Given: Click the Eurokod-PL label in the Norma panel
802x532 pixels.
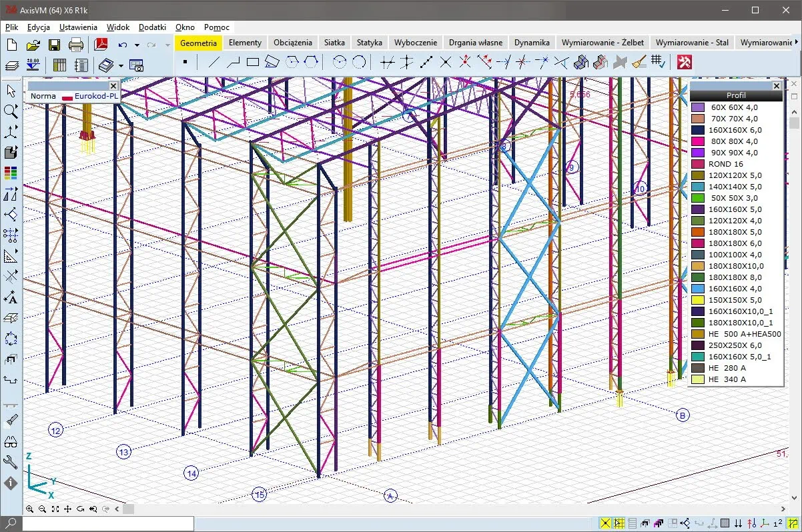Looking at the screenshot, I should point(96,96).
